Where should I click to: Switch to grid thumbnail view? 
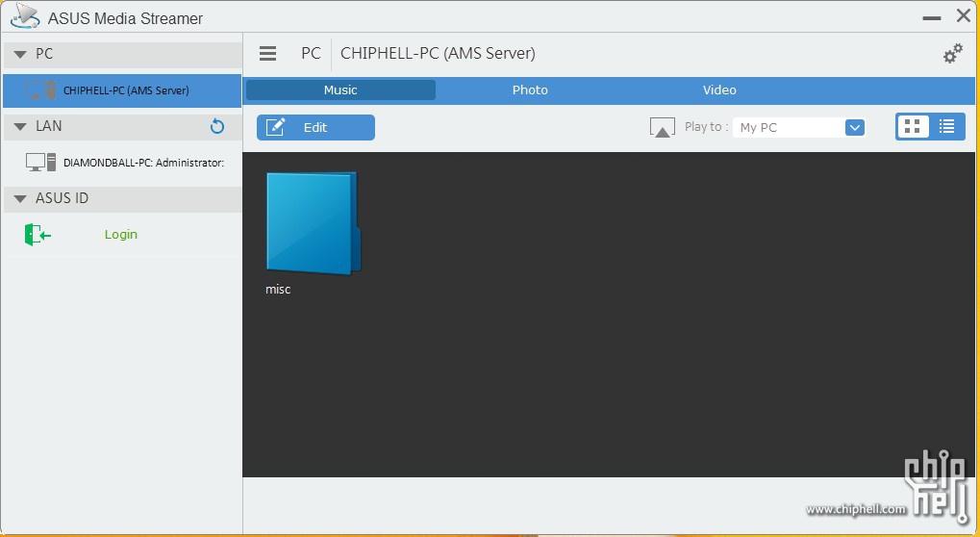coord(913,127)
